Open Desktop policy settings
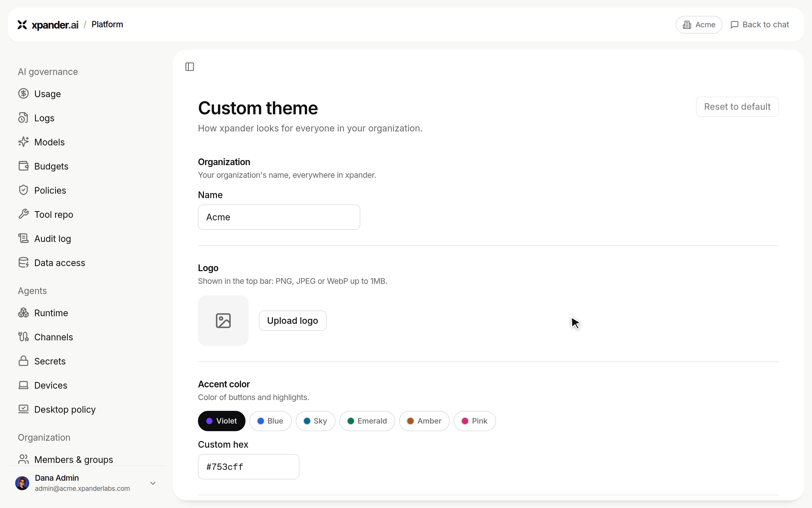 (65, 410)
